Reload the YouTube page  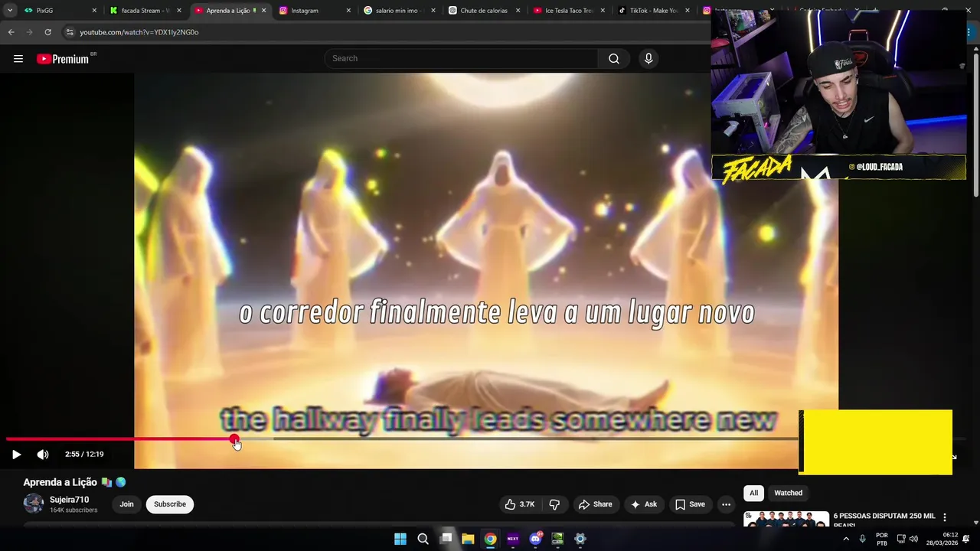coord(47,32)
